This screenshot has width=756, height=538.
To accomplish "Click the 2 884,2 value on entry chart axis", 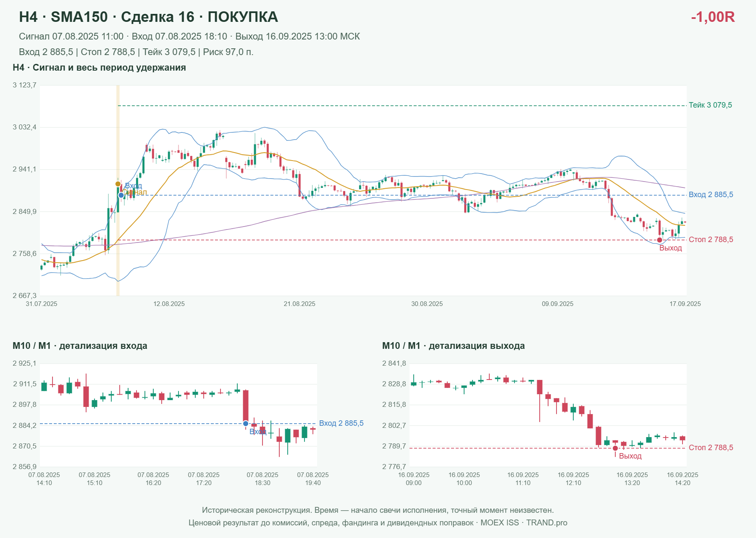I will (x=24, y=425).
